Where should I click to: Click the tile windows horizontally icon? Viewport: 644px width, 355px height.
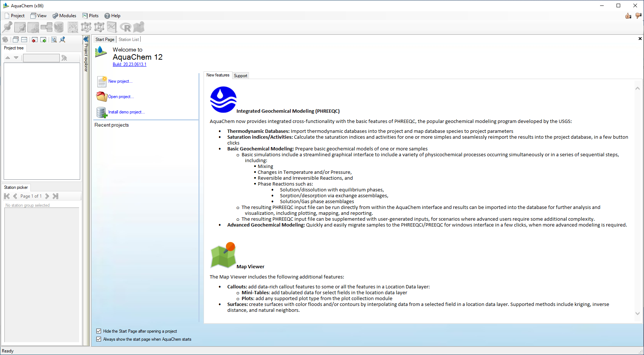tap(24, 40)
